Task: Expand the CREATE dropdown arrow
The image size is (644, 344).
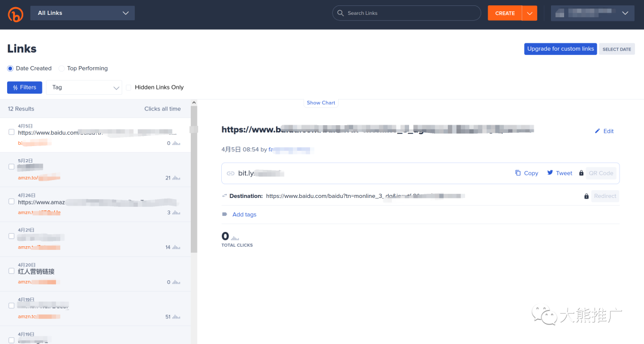Action: point(530,13)
